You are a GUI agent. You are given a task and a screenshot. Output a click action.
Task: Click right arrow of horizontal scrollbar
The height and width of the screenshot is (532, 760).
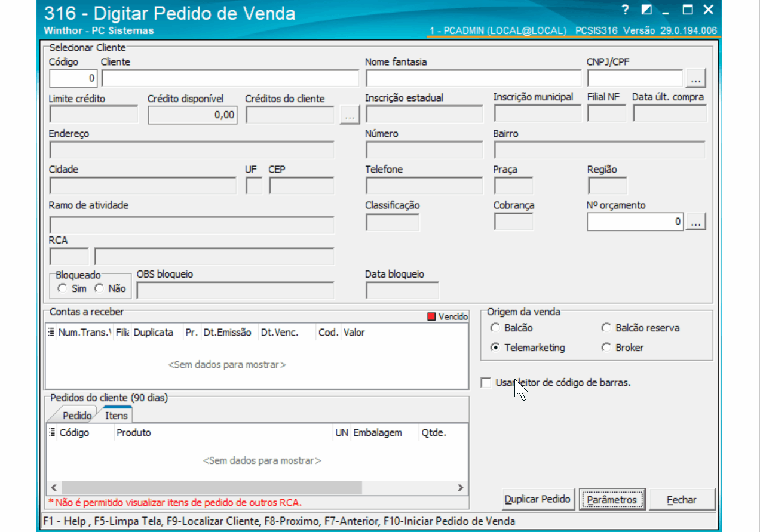point(460,488)
